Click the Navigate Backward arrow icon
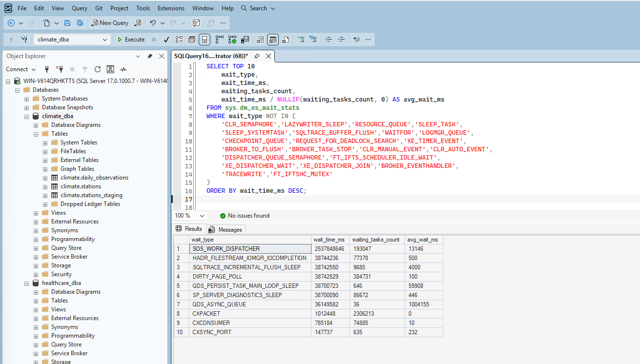The image size is (640, 364). click(11, 23)
